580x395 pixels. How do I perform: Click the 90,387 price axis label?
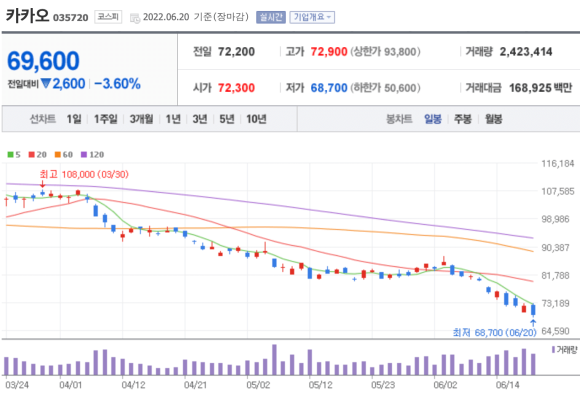pyautogui.click(x=555, y=247)
